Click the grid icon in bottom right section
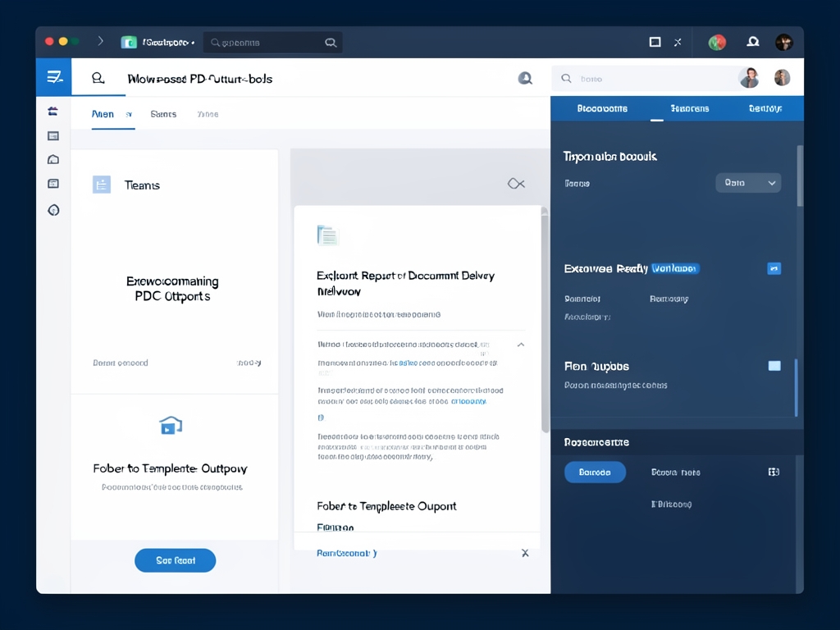Screen dimensions: 840x630 [774, 472]
